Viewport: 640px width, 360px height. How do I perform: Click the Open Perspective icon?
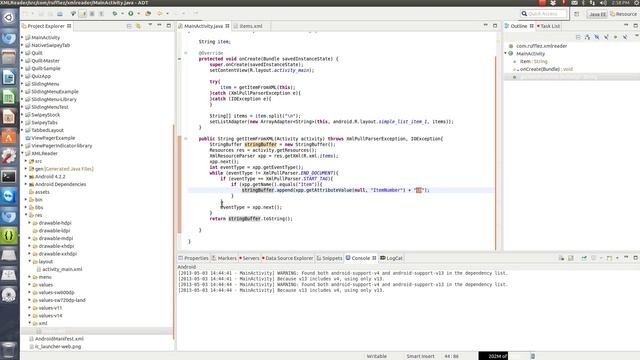click(x=576, y=14)
